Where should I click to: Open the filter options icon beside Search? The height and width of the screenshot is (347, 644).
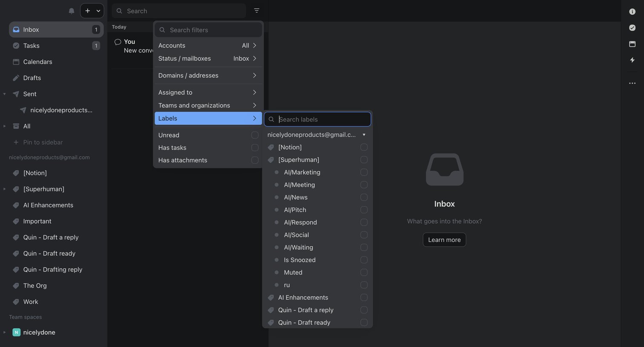coord(256,11)
